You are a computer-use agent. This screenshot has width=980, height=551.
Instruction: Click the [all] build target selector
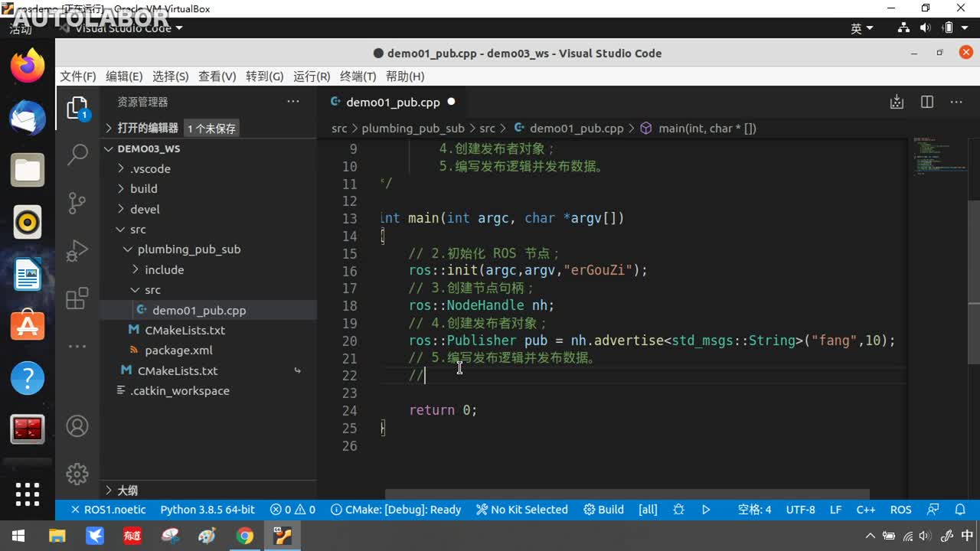coord(648,510)
